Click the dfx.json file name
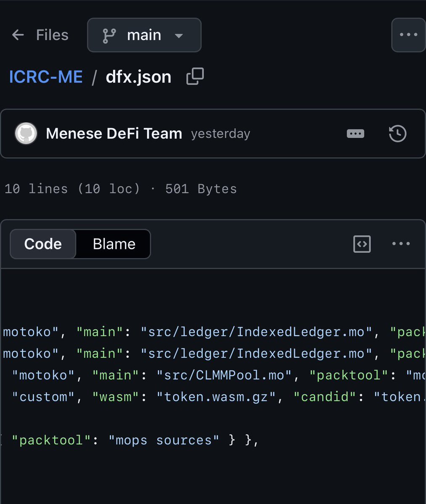The height and width of the screenshot is (504, 426). pyautogui.click(x=138, y=77)
